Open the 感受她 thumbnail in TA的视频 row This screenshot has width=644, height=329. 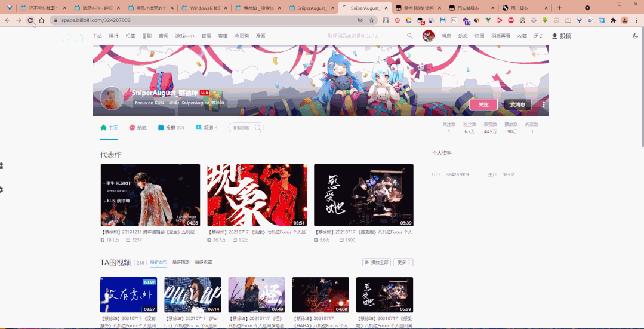(x=385, y=294)
